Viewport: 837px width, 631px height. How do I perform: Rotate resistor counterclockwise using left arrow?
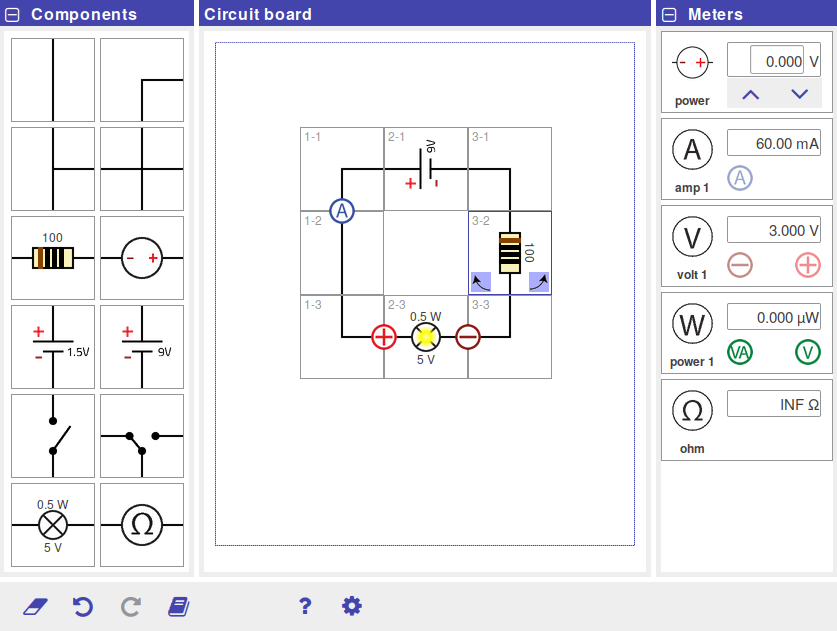480,283
